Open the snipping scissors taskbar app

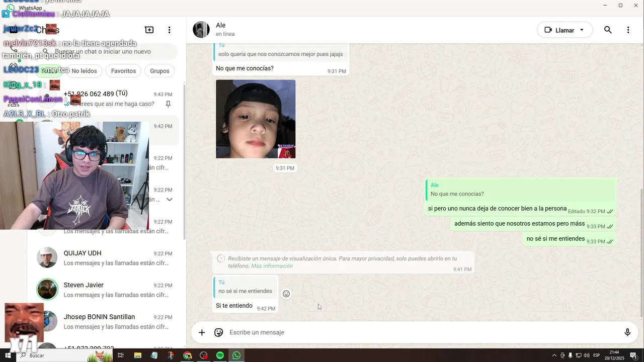pos(171,355)
